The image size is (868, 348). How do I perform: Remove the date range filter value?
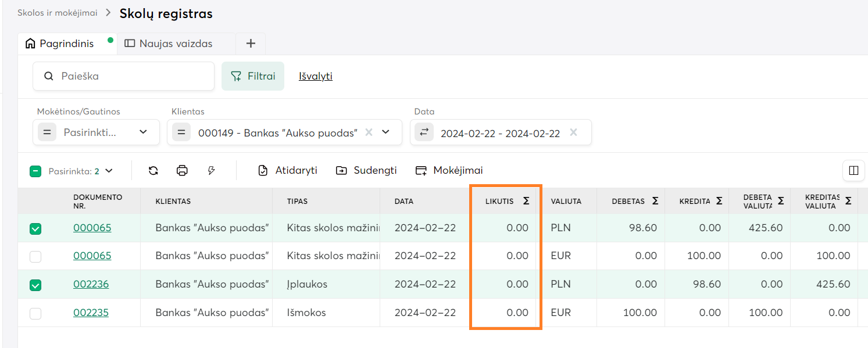(573, 132)
